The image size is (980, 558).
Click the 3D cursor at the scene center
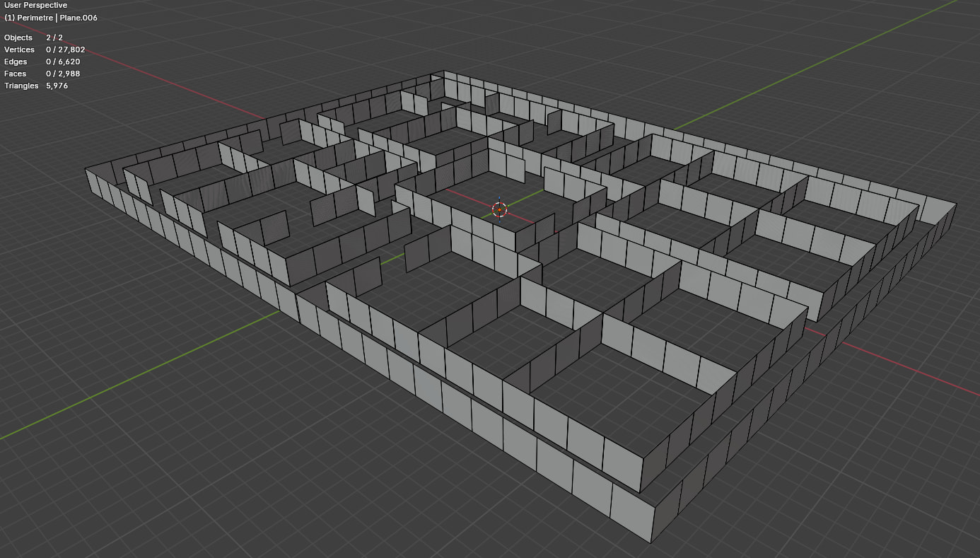coord(499,209)
